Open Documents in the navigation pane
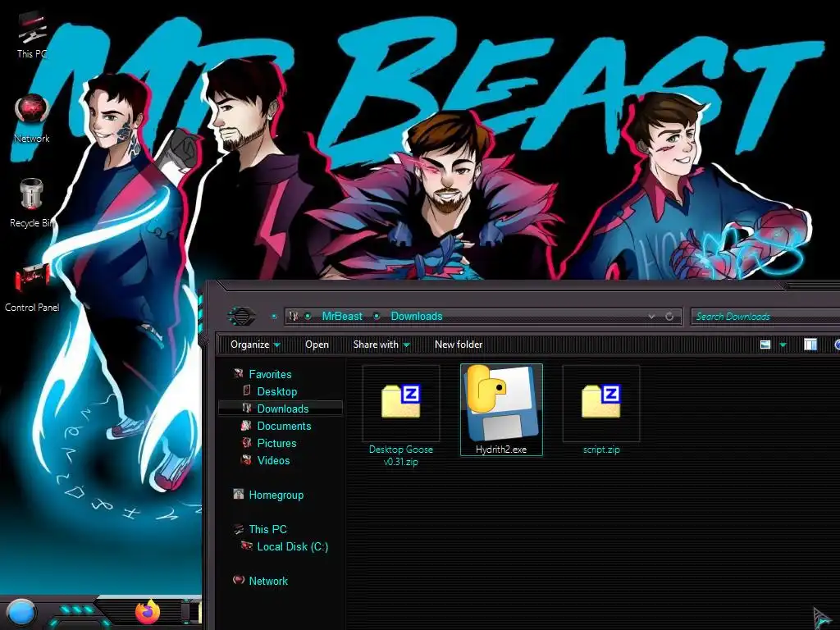Viewport: 840px width, 630px height. tap(284, 426)
